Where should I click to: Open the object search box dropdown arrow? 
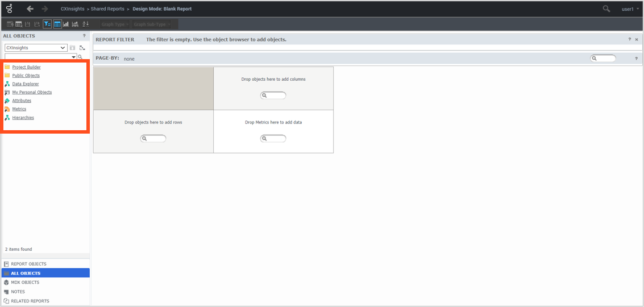point(74,57)
